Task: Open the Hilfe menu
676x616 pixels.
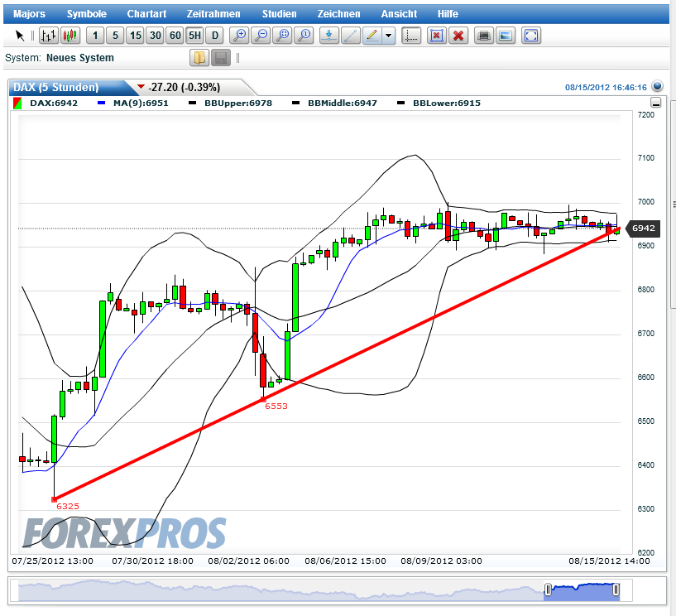Action: pos(448,14)
